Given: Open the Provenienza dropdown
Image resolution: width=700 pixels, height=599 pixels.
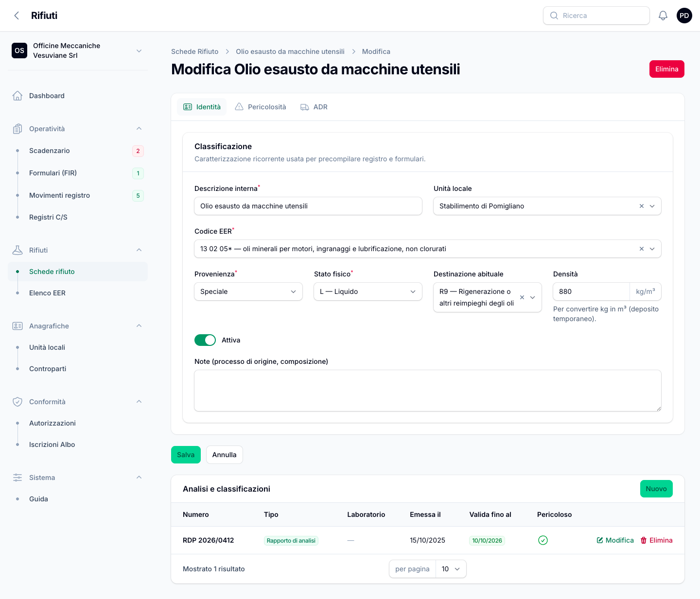Looking at the screenshot, I should coord(248,291).
